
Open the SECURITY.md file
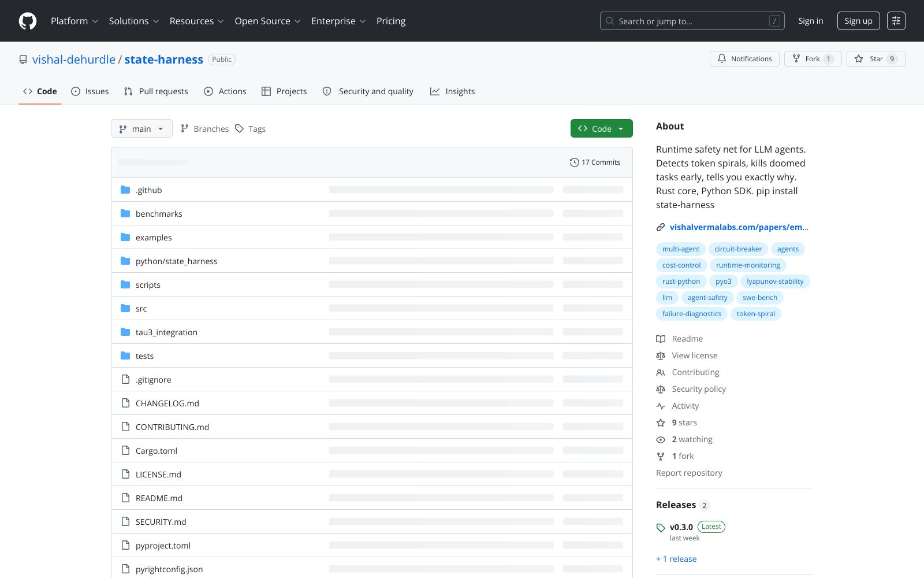[x=161, y=522]
